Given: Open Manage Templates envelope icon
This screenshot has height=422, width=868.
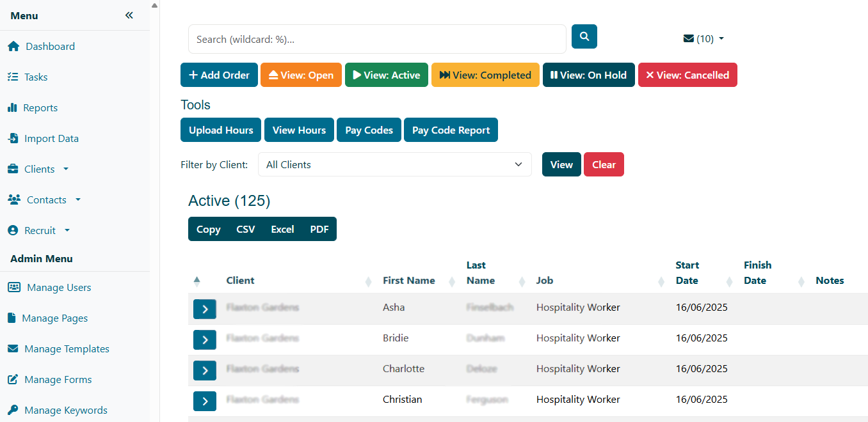Looking at the screenshot, I should (x=14, y=348).
